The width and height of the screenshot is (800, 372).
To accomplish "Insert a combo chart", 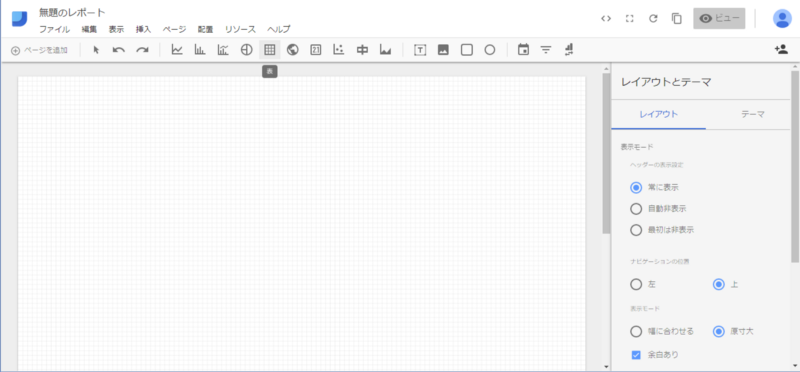I will (223, 50).
